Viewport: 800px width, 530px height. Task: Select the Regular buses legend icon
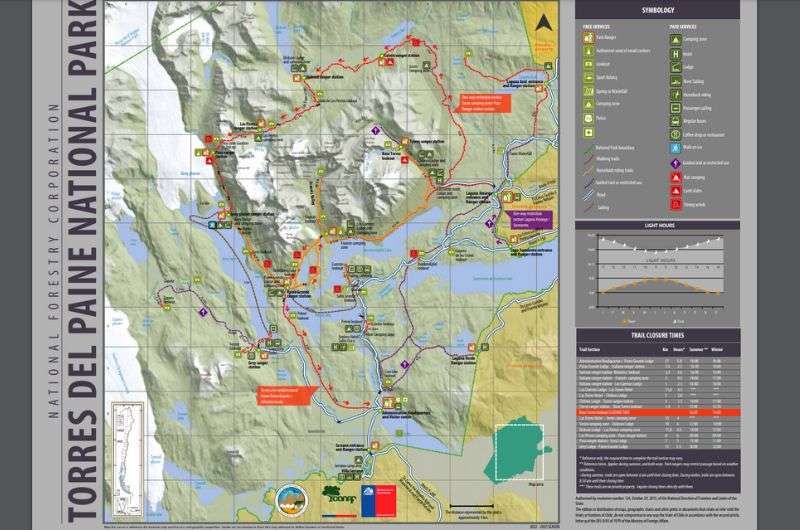pyautogui.click(x=676, y=121)
